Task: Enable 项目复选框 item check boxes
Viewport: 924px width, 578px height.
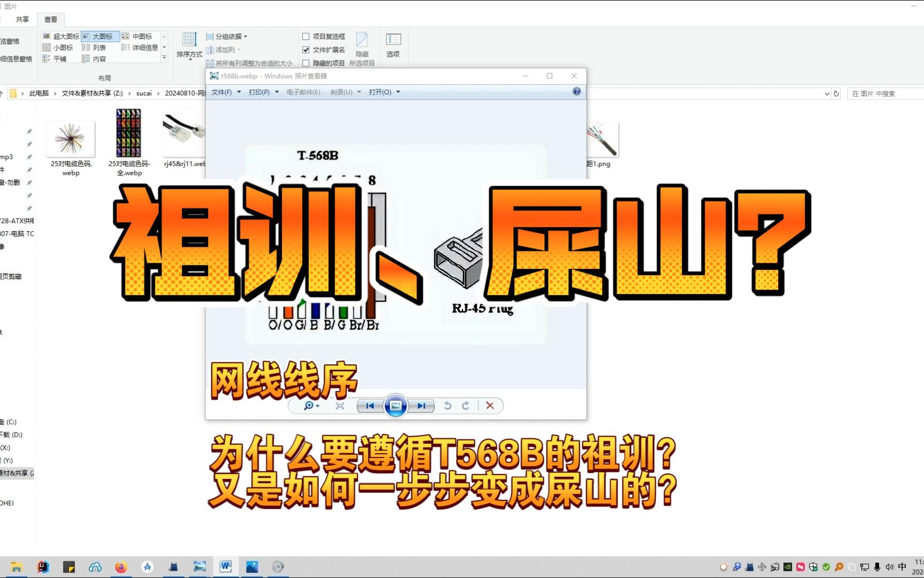Action: pyautogui.click(x=324, y=36)
